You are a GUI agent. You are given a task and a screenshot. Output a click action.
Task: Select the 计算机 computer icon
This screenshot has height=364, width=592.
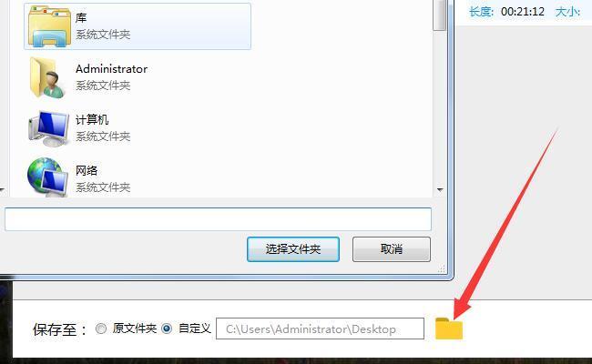[48, 128]
